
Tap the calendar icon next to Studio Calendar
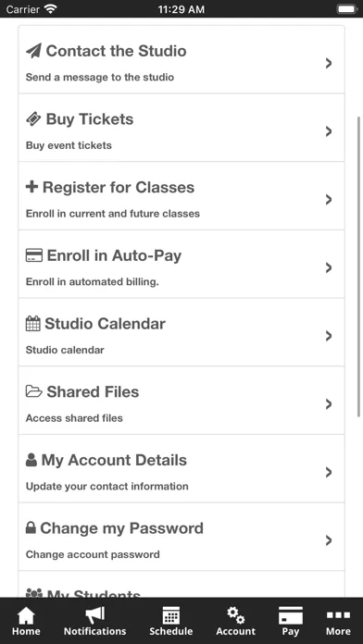coord(33,324)
